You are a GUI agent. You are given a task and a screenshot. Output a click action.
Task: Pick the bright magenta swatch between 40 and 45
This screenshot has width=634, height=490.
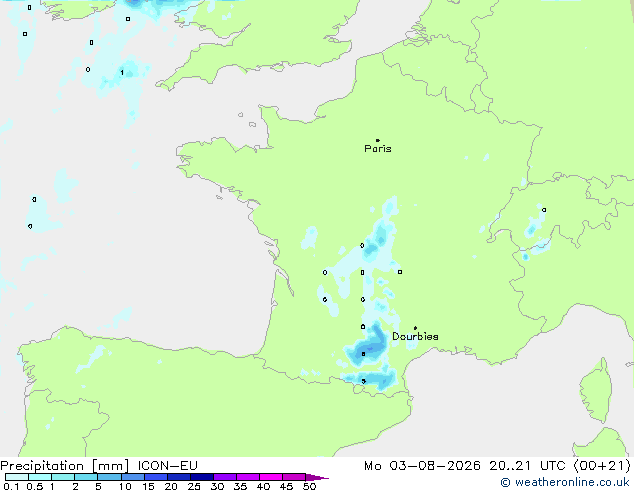click(271, 477)
